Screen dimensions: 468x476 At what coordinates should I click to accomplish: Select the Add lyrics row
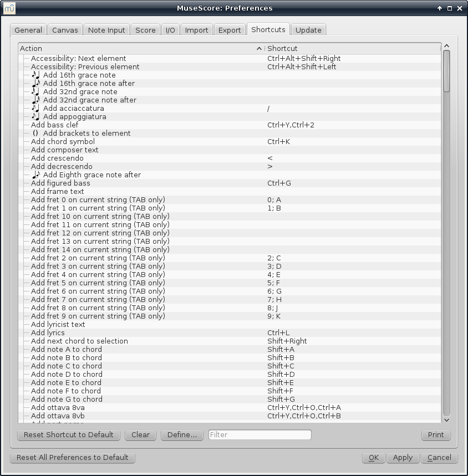(230, 332)
